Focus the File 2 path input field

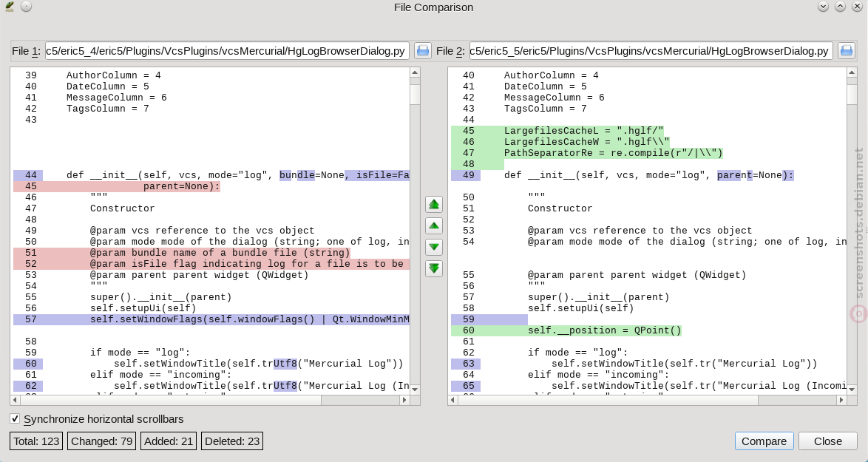pos(651,51)
